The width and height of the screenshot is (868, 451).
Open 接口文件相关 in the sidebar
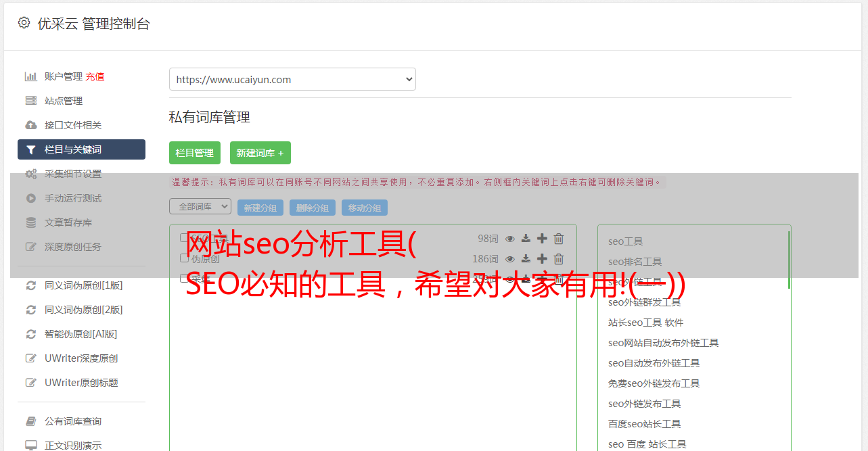(73, 125)
